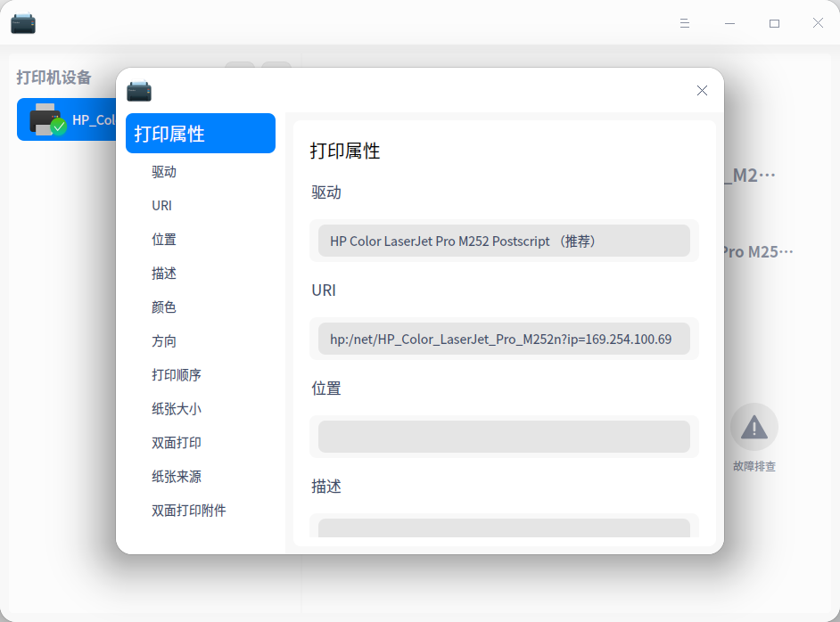The height and width of the screenshot is (622, 840).
Task: Click the app printer logo in the title bar
Action: (x=23, y=23)
